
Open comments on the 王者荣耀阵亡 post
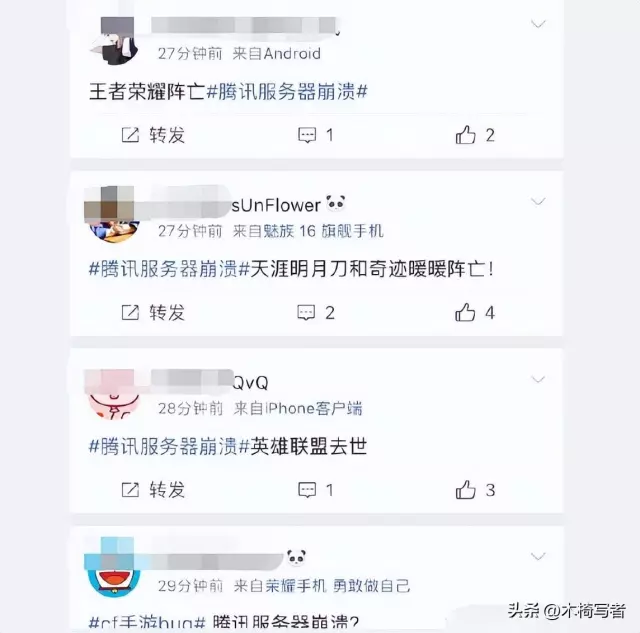(316, 135)
